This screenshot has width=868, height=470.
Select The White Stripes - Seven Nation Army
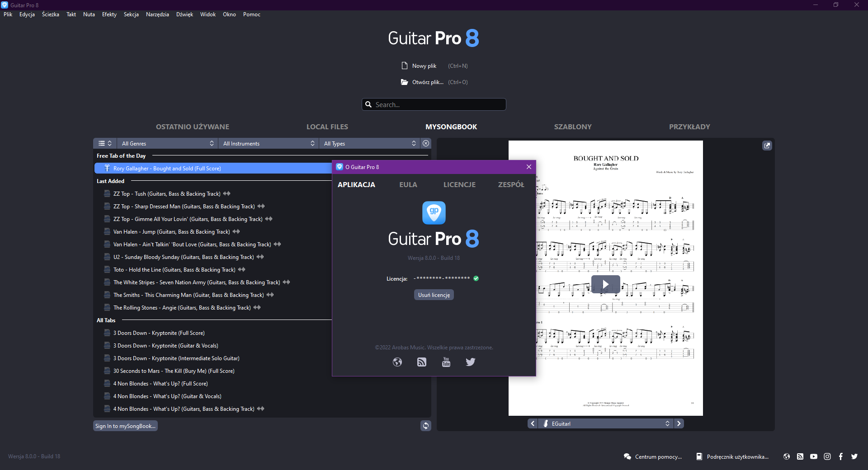(x=197, y=282)
